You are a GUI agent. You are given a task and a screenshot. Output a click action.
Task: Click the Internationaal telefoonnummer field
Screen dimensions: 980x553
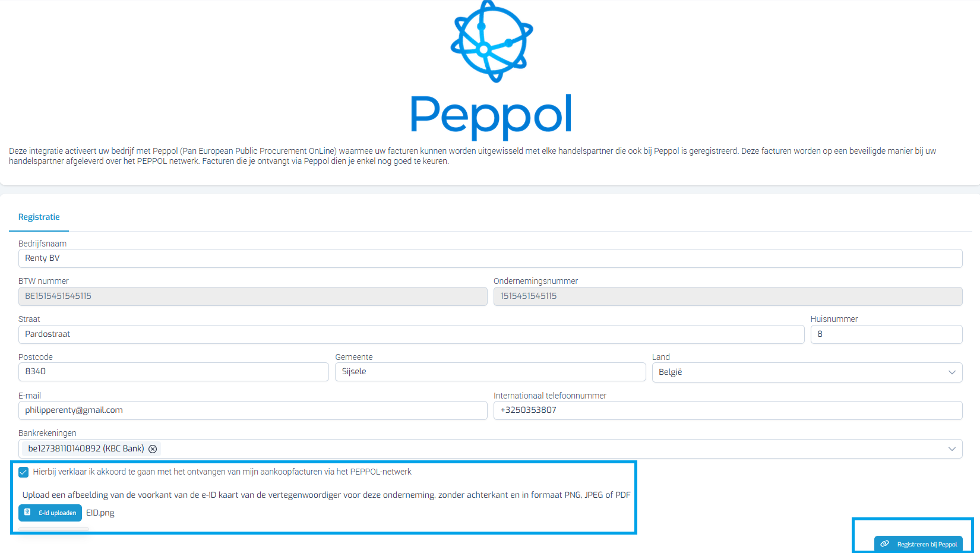(x=728, y=410)
